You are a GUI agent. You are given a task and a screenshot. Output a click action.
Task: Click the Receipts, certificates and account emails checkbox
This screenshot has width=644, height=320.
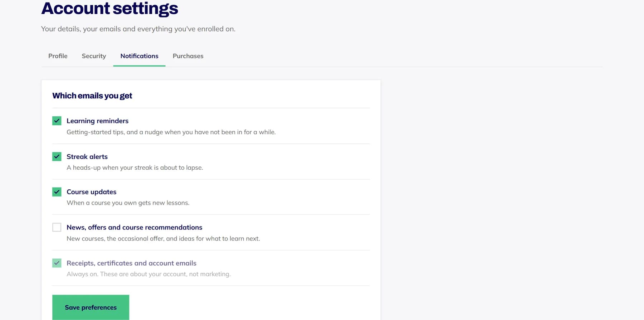[57, 263]
